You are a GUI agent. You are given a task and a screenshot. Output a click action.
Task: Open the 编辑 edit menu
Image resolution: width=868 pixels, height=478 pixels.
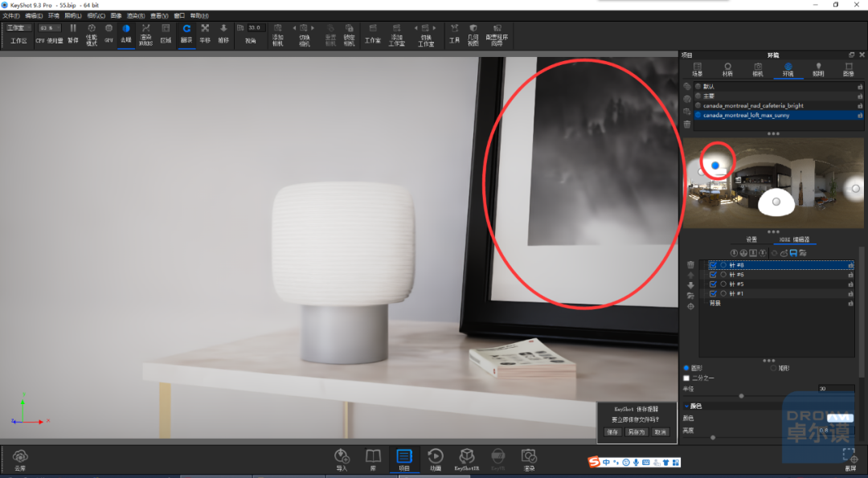[x=34, y=15]
